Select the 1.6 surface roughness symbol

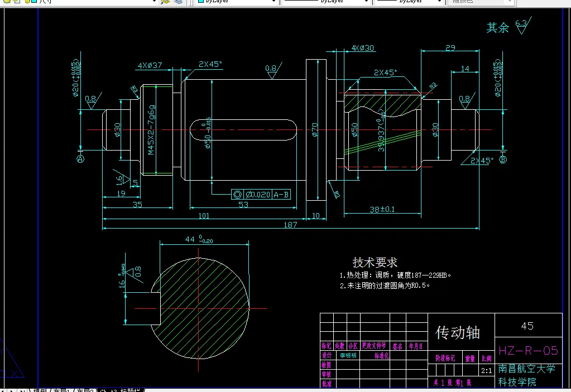click(121, 178)
